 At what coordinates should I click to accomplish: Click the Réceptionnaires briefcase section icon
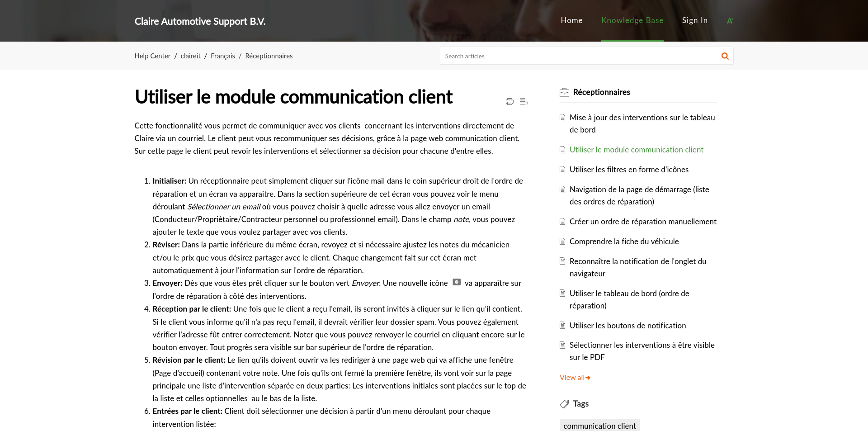click(564, 93)
